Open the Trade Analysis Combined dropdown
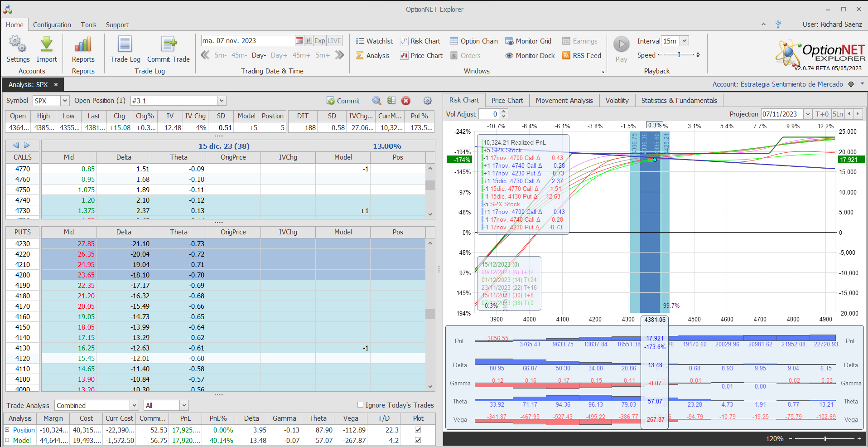Screen dimensions: 868x447 coord(134,405)
